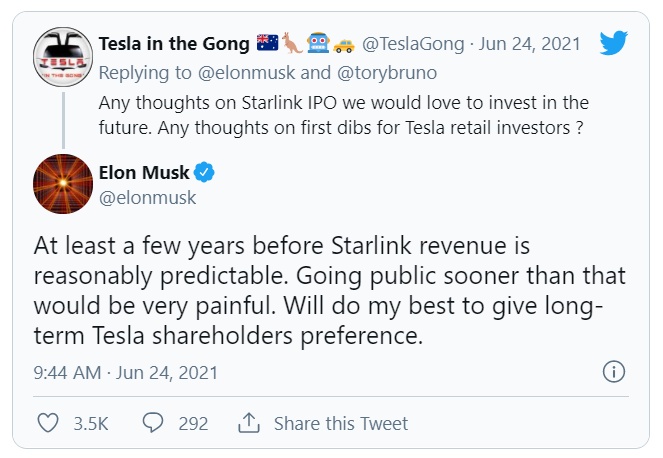Open the @elonmusk handle under name

148,198
